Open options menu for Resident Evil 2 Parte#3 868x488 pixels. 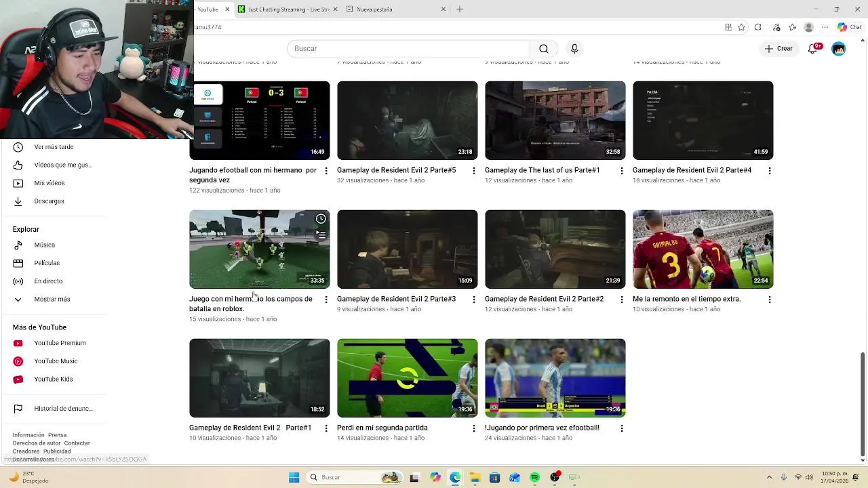(x=474, y=300)
